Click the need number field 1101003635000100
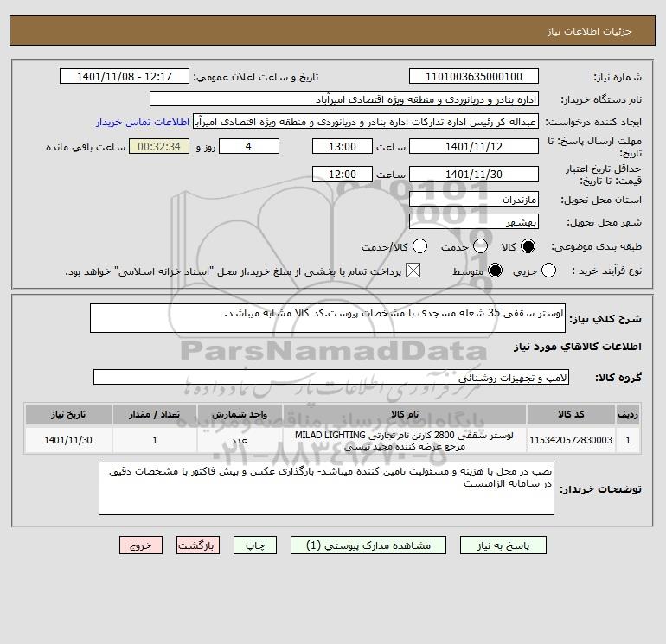Viewport: 666px width, 644px height. [x=474, y=76]
